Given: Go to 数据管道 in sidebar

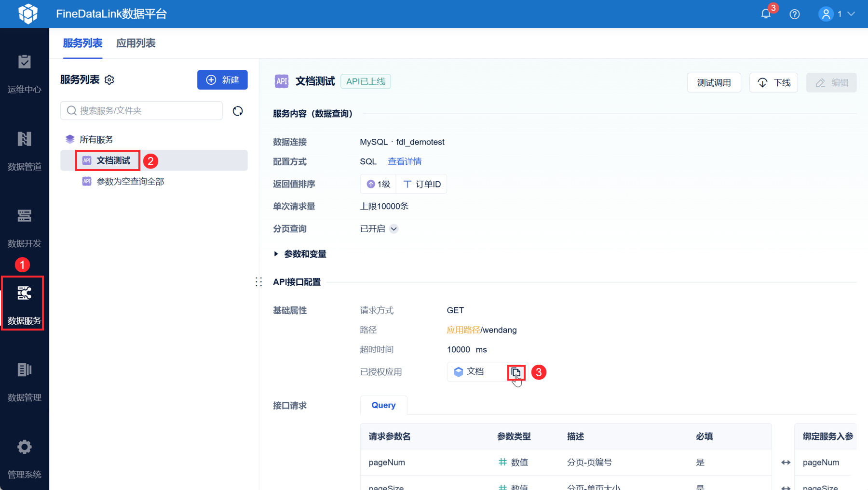Looking at the screenshot, I should click(x=24, y=151).
